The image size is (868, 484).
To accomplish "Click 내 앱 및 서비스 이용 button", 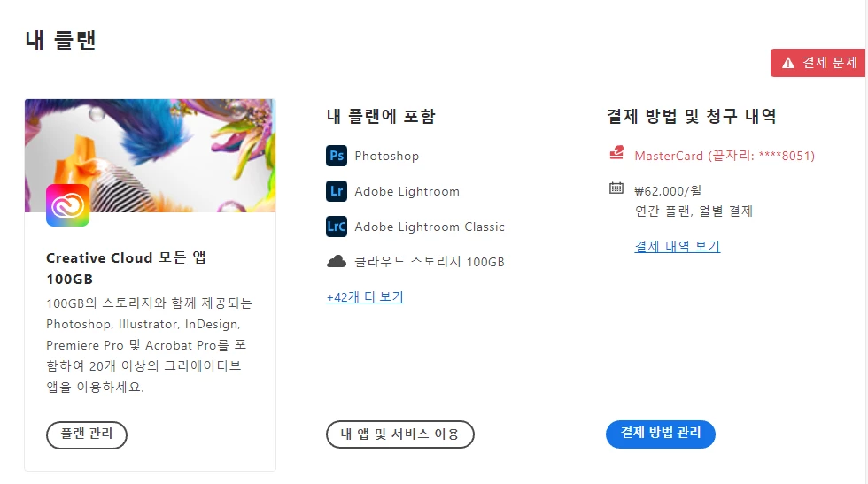I will [399, 434].
